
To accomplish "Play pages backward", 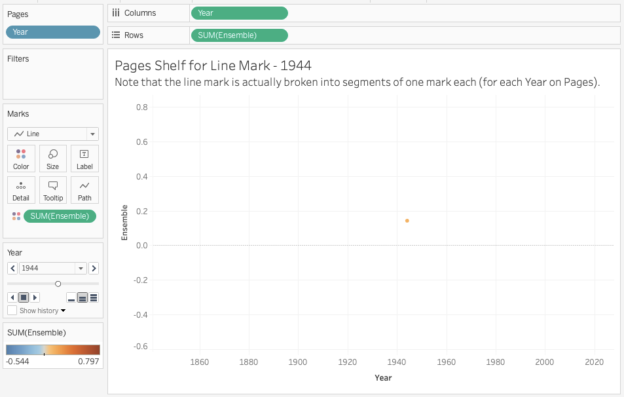I will click(x=12, y=297).
